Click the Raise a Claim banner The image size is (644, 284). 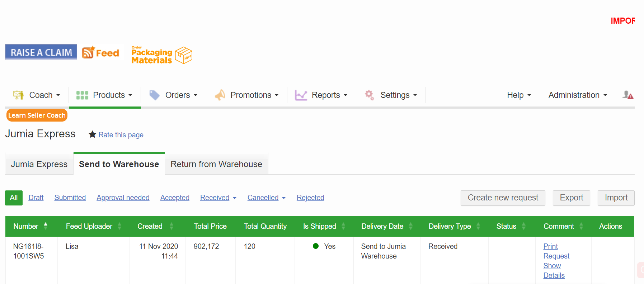[x=41, y=52]
